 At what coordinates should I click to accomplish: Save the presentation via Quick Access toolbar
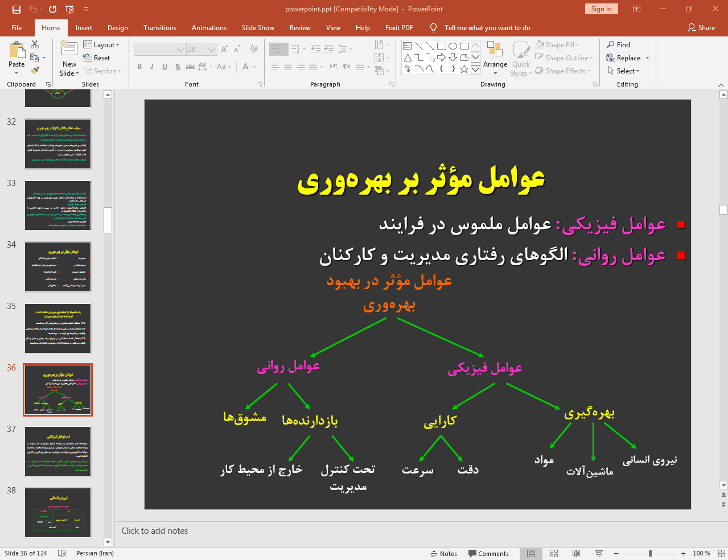[16, 9]
